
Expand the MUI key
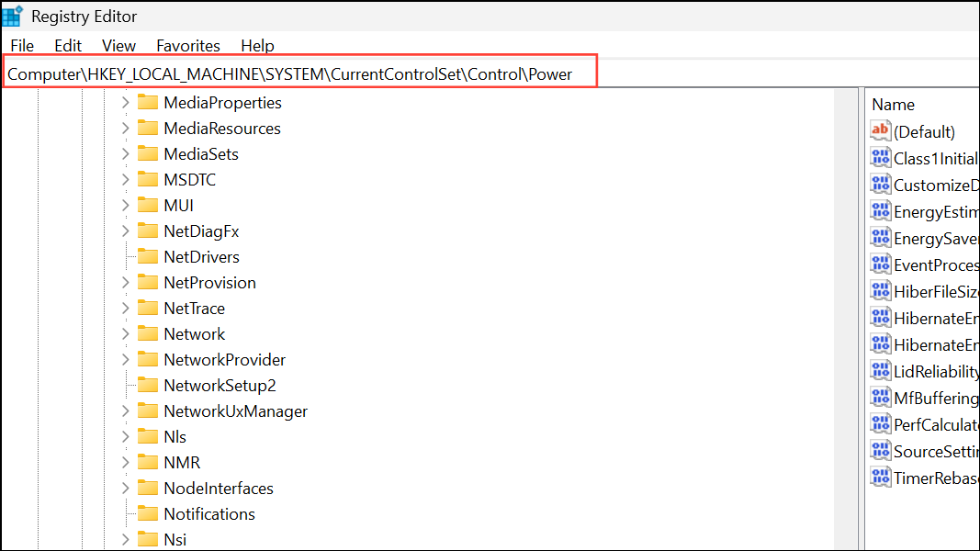click(x=126, y=205)
